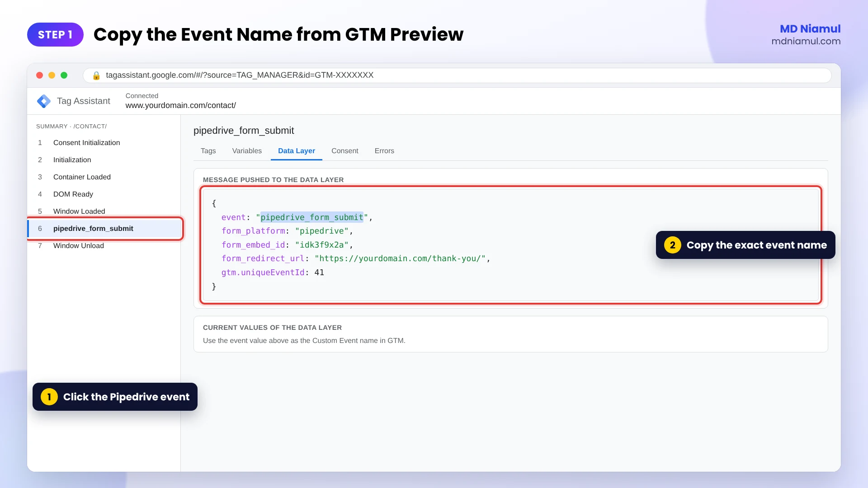
Task: Click the red close window dot
Action: pos(40,75)
